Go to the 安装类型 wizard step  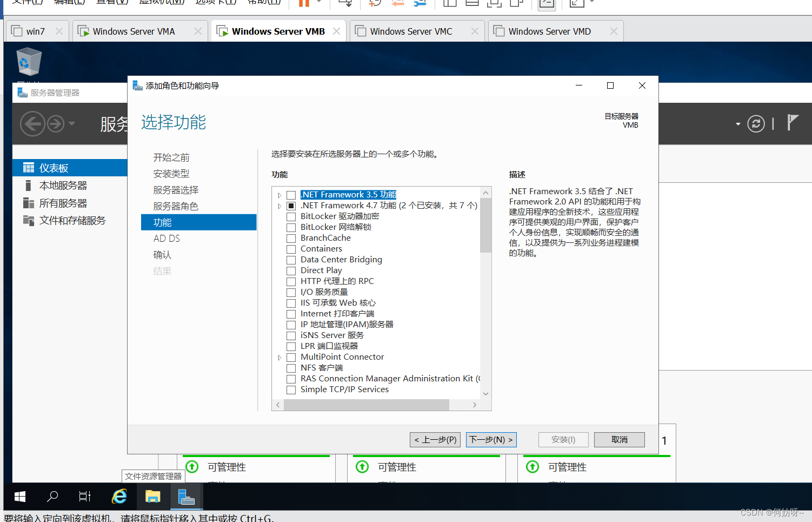171,174
